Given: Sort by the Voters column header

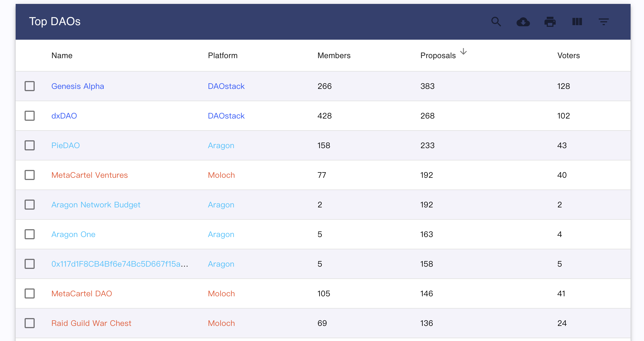Looking at the screenshot, I should (569, 55).
